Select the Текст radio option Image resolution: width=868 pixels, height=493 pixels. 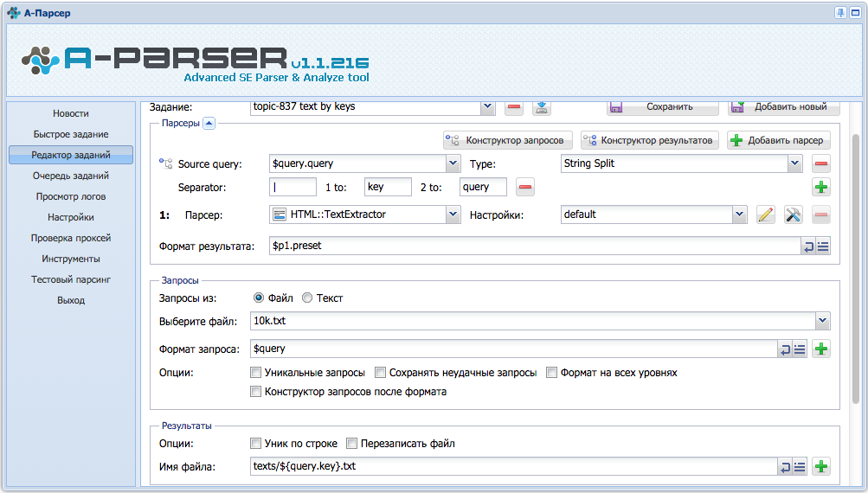click(306, 298)
